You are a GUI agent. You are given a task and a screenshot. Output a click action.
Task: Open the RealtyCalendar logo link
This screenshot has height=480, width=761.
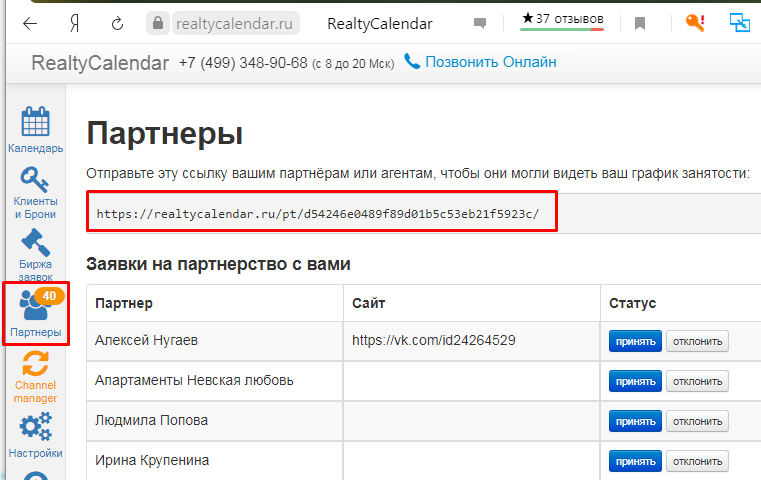click(100, 62)
